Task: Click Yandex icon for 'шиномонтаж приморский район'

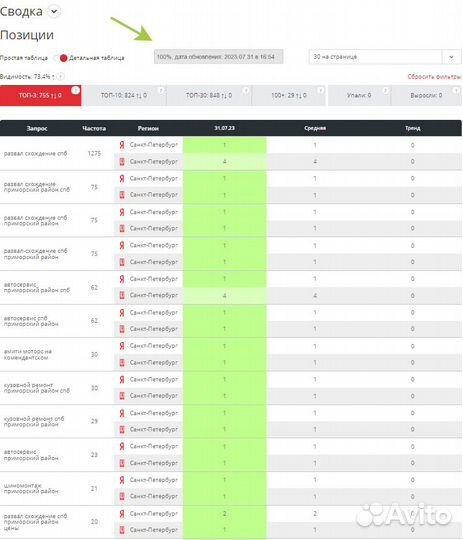Action: (x=122, y=480)
